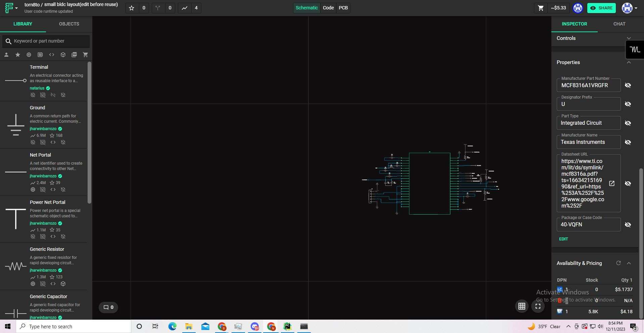This screenshot has height=333, width=644.
Task: Open the Windows Start menu
Action: pyautogui.click(x=8, y=326)
